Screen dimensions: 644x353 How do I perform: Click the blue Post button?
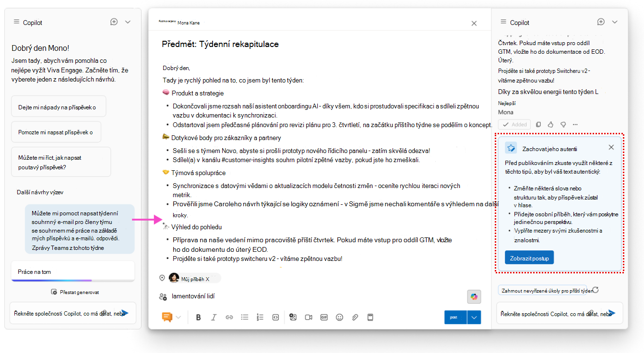click(x=455, y=318)
